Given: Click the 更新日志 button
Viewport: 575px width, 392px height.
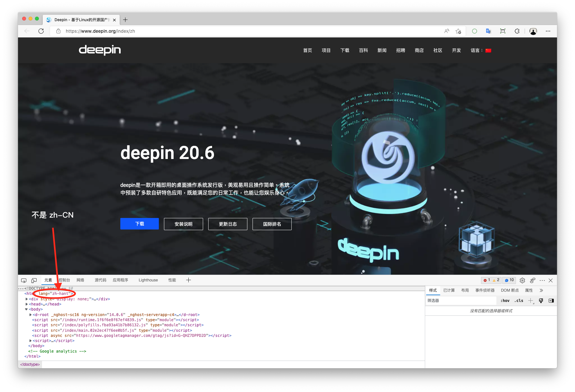Looking at the screenshot, I should (228, 224).
